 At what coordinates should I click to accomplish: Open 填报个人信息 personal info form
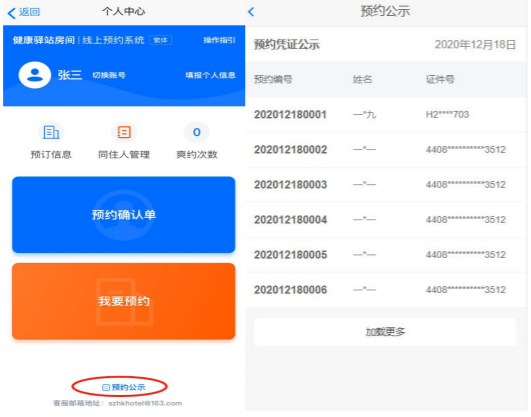[x=210, y=75]
